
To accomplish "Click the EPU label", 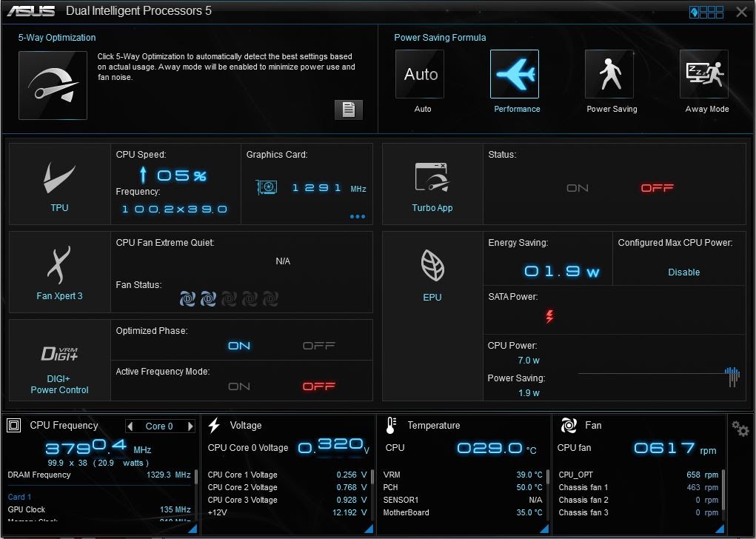I will (x=432, y=298).
